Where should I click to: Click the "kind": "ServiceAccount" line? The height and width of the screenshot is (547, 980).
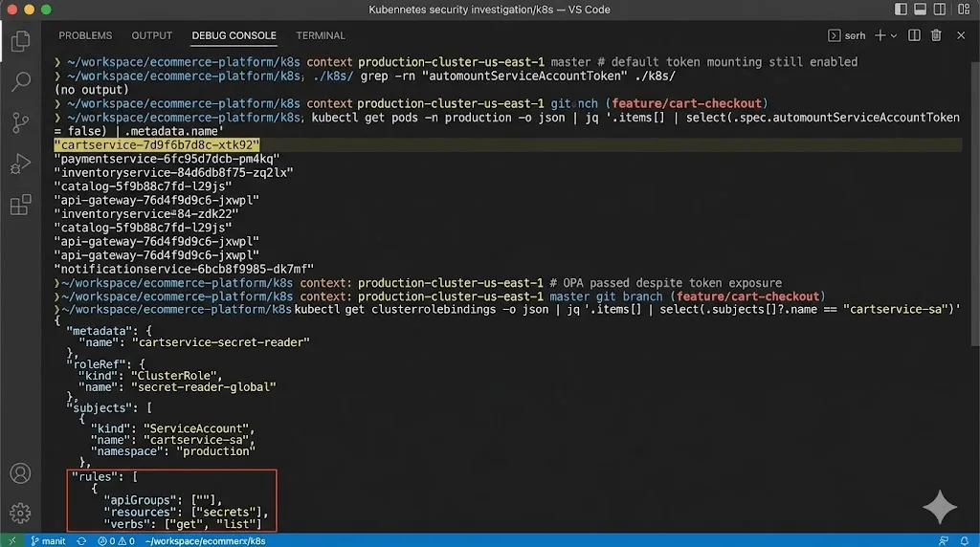click(x=173, y=428)
